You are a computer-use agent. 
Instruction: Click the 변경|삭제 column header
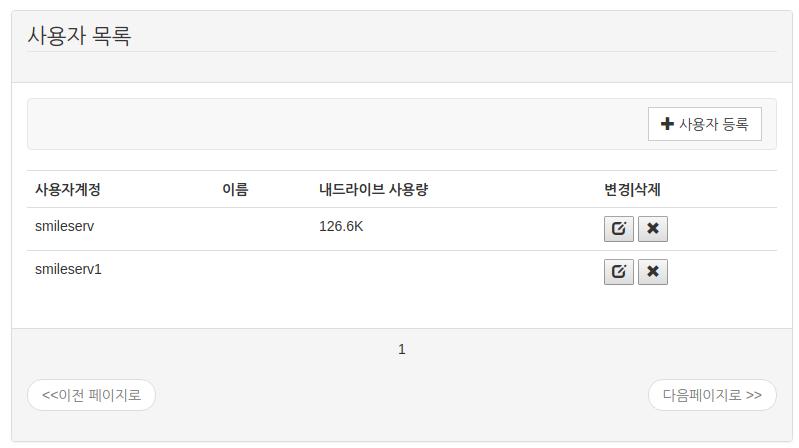pos(632,189)
